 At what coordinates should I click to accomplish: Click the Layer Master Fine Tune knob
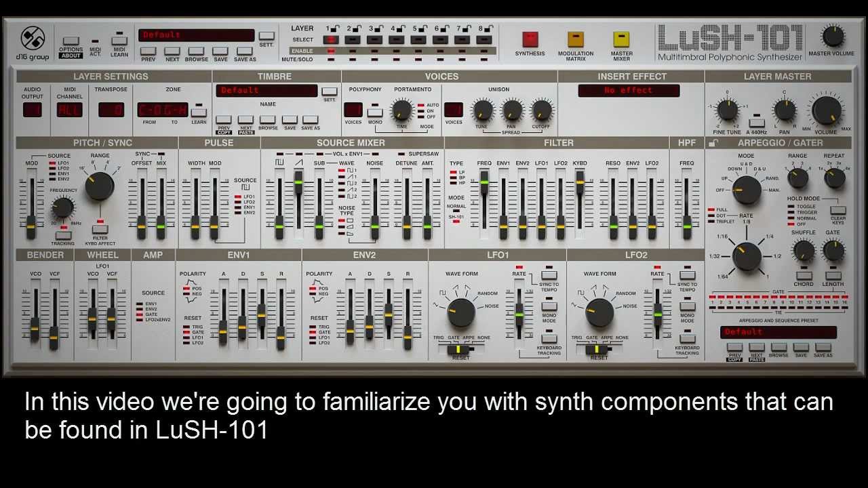coord(728,110)
